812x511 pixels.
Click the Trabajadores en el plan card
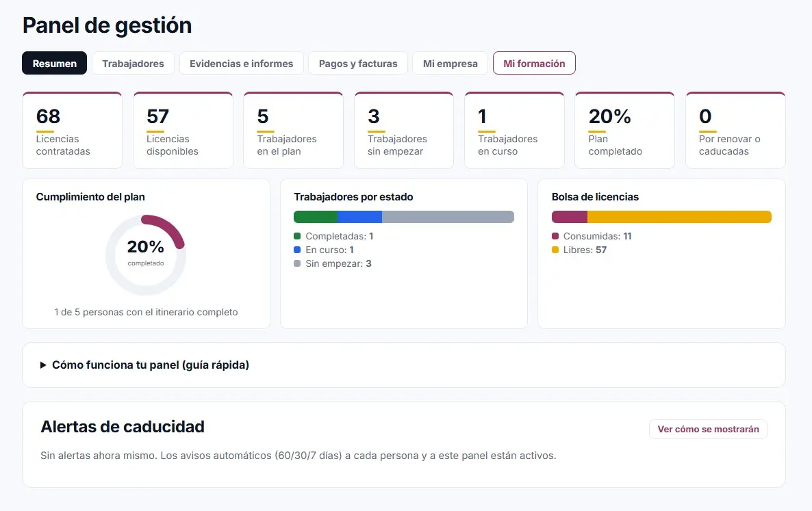[x=293, y=131]
